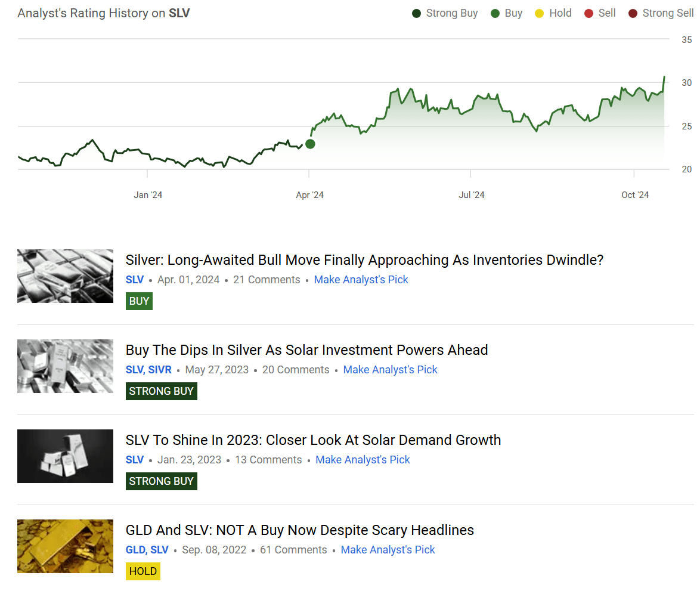Image resolution: width=700 pixels, height=594 pixels.
Task: Open 'GLD And SLV: NOT A Buy' headline
Action: (299, 530)
